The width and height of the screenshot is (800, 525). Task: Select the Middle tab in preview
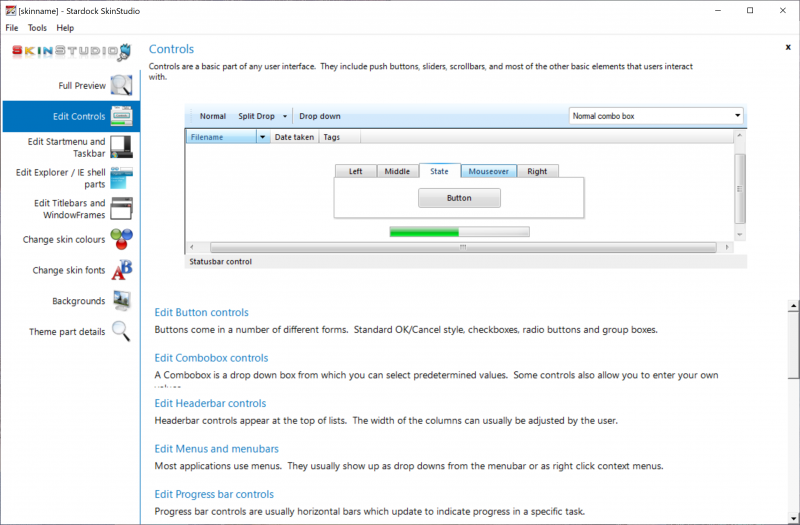[397, 171]
